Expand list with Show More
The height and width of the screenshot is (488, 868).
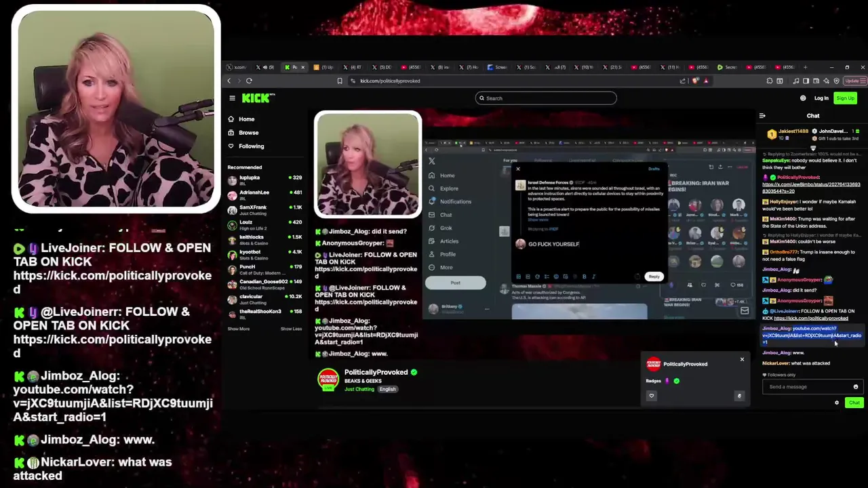(x=239, y=329)
